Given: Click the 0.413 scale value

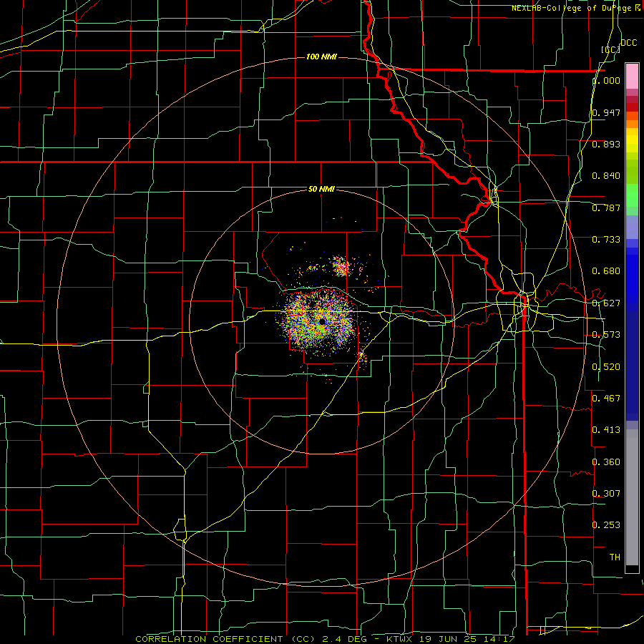Looking at the screenshot, I should (x=606, y=430).
